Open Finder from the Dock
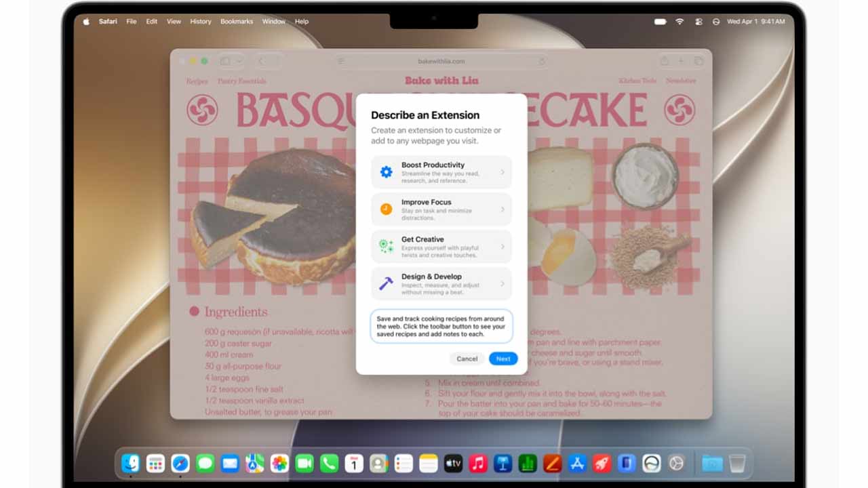This screenshot has height=488, width=868. click(x=131, y=463)
